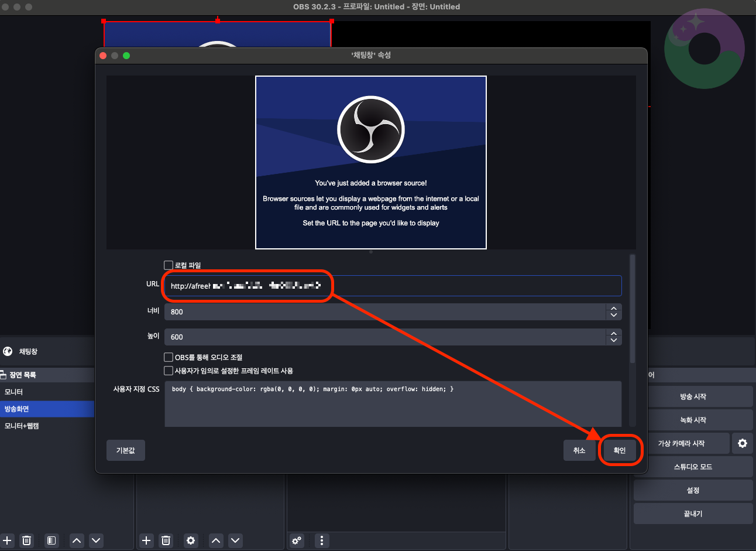Increase 높이 value with up arrow
Screen dimensions: 756x551
(614, 333)
